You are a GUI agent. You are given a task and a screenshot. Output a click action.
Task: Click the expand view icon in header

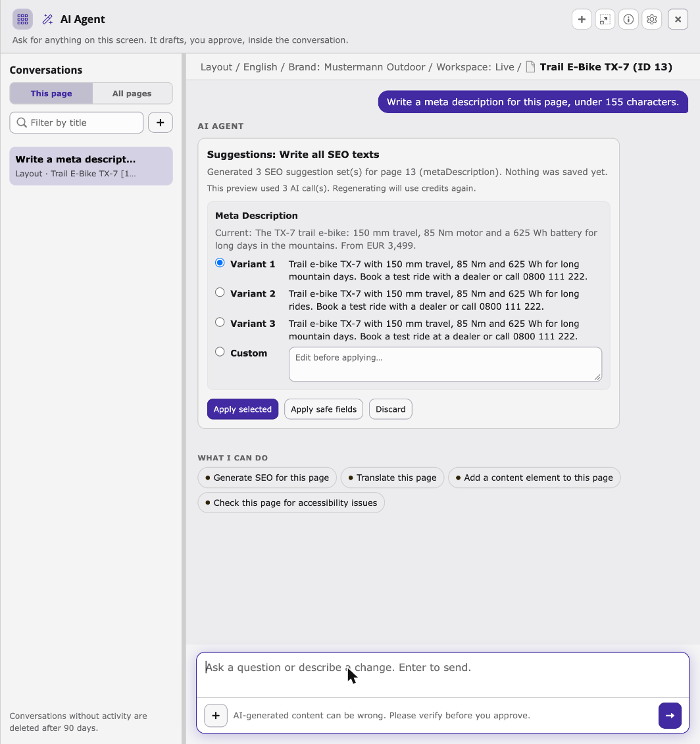[605, 20]
